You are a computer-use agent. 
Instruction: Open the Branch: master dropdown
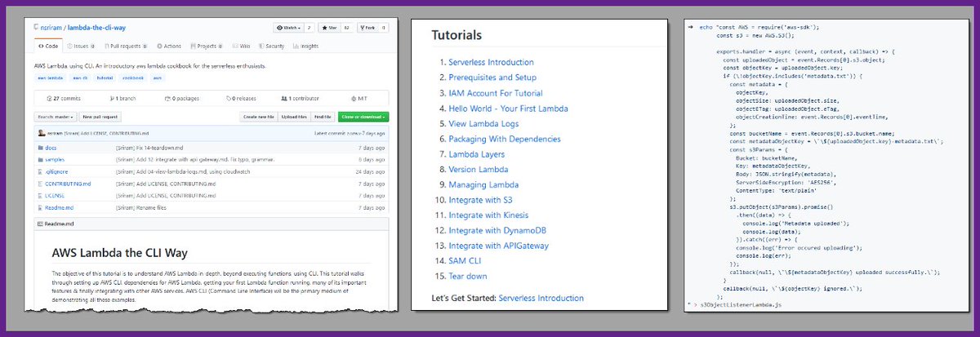(x=56, y=117)
